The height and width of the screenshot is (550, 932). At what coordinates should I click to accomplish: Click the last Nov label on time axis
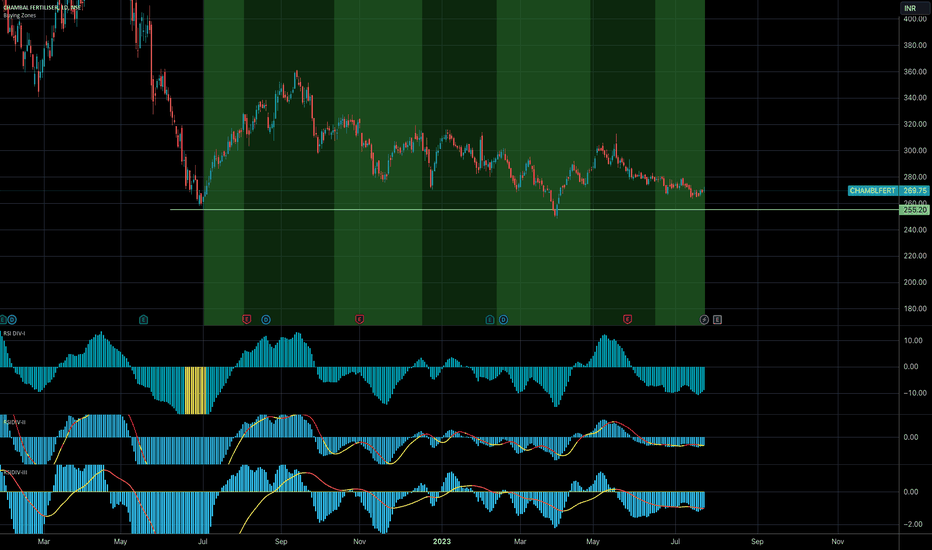[x=837, y=542]
